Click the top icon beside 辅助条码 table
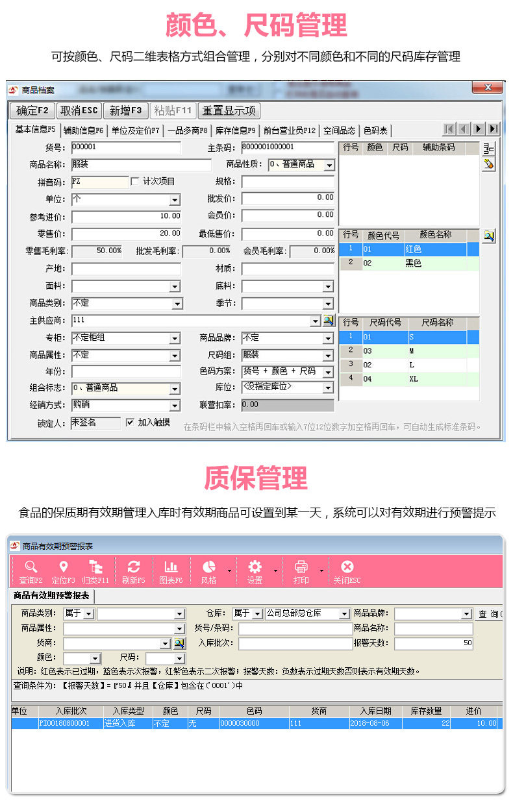 489,149
